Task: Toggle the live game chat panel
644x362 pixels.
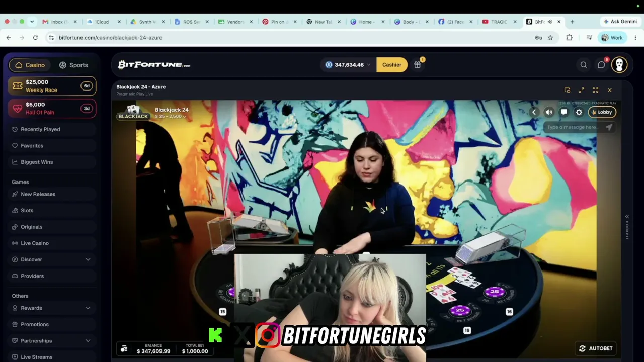Action: coord(564,112)
